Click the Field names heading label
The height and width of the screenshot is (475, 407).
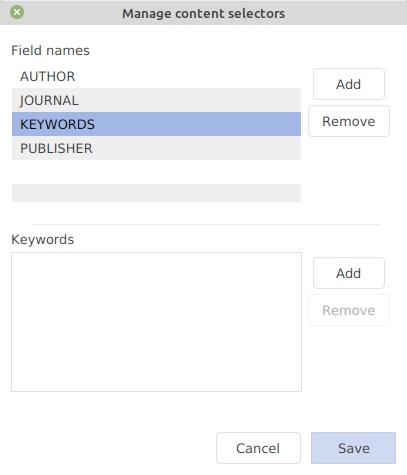point(50,50)
